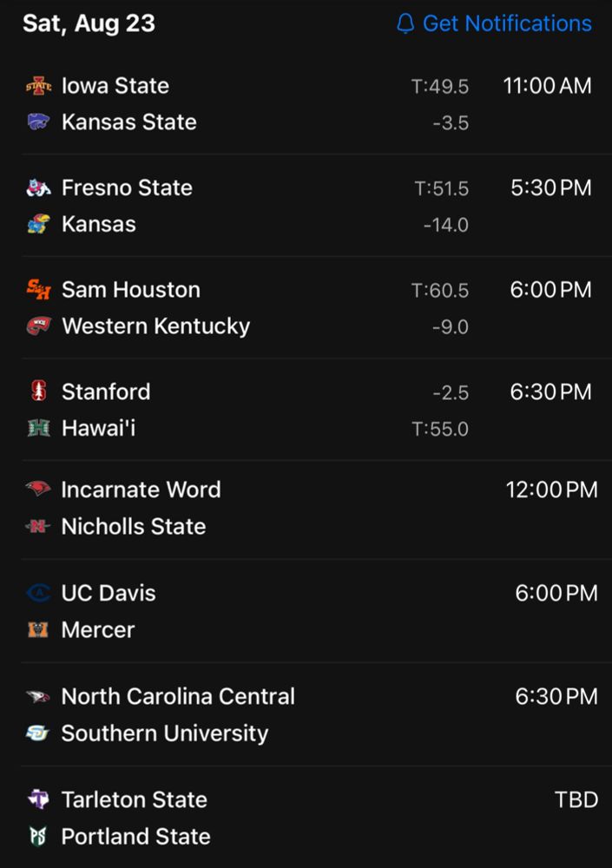Open the Incarnate Word vs Nicholls State matchup
The height and width of the screenshot is (868, 612).
[260, 507]
